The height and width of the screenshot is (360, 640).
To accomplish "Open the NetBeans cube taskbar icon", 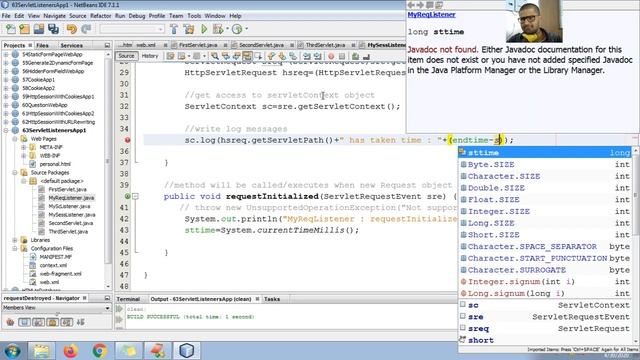I will coord(187,351).
